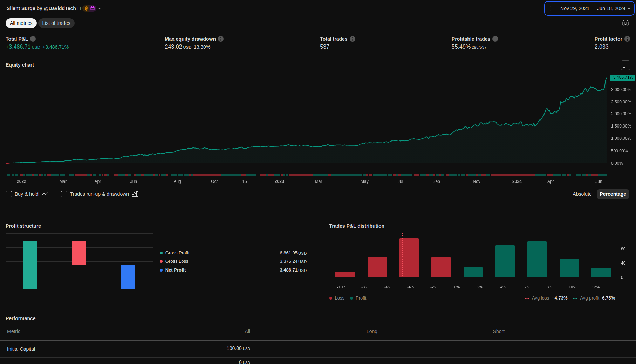This screenshot has height=364, width=636.
Task: Expand the strategy name chevron dropdown
Action: (x=100, y=8)
